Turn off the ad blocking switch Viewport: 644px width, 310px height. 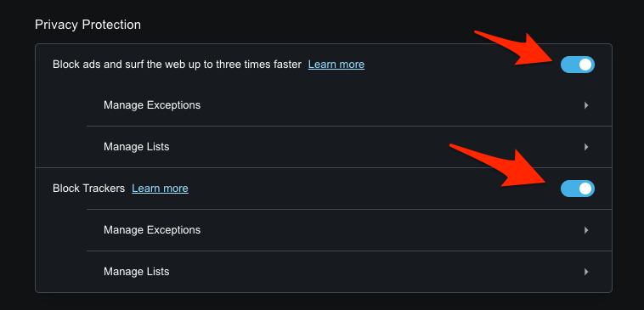578,65
